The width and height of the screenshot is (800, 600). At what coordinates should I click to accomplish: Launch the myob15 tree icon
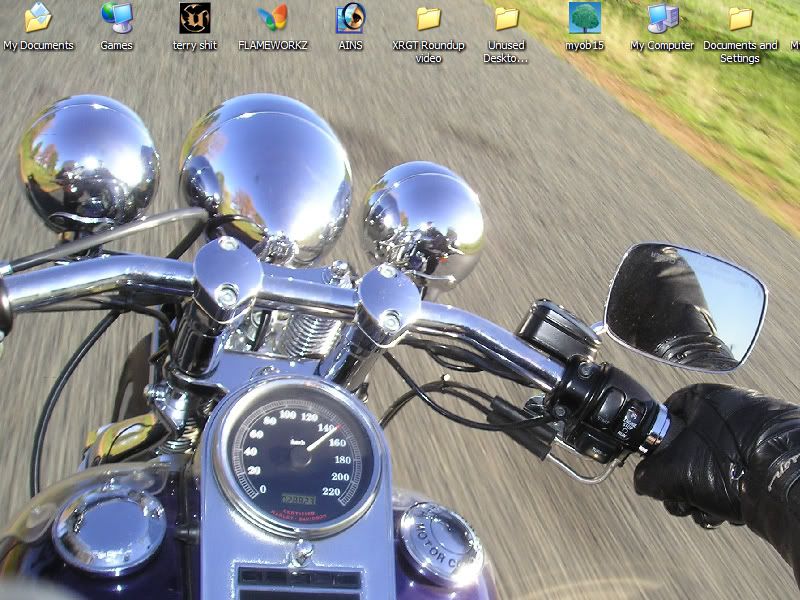(x=585, y=18)
